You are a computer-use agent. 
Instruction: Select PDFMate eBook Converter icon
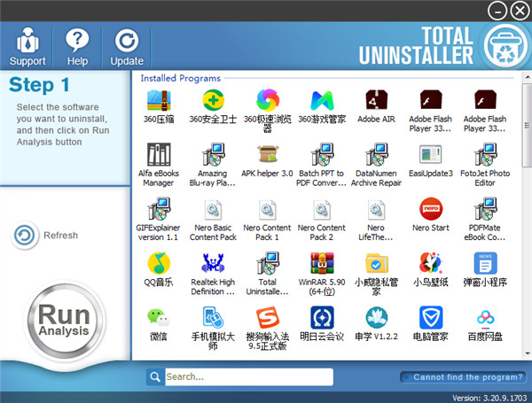pos(485,209)
